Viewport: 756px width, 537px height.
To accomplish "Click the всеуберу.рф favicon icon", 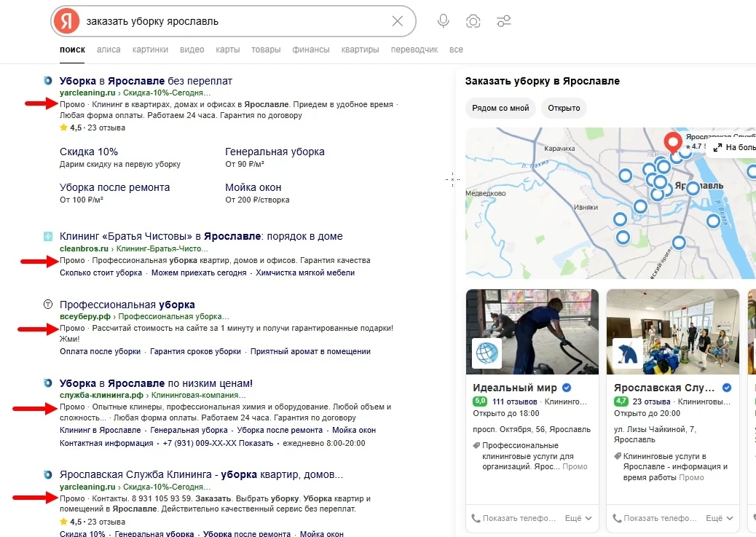I will [x=48, y=305].
